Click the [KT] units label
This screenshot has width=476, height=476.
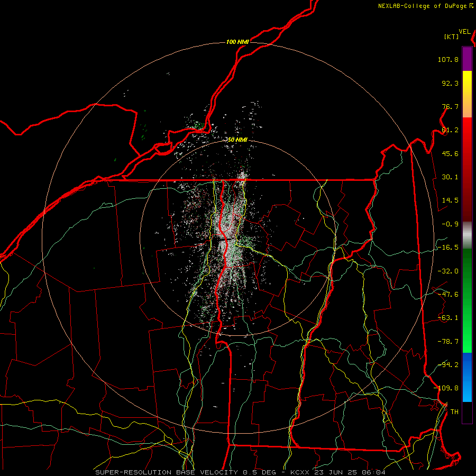(x=452, y=36)
